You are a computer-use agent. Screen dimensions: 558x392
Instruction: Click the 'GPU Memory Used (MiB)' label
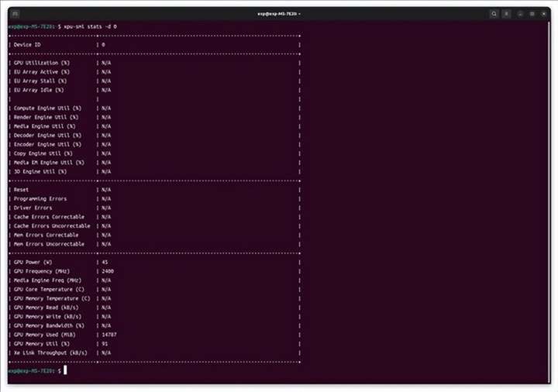(x=44, y=335)
